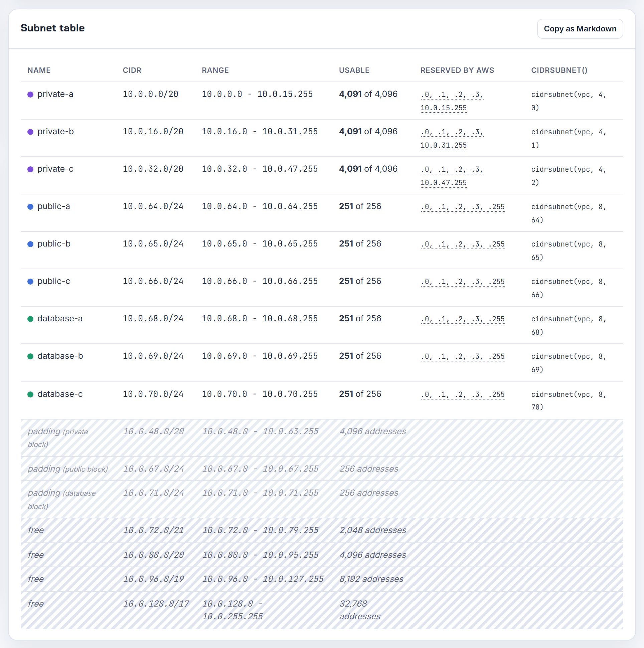Click the green dot beside database-a
644x648 pixels.
[30, 319]
